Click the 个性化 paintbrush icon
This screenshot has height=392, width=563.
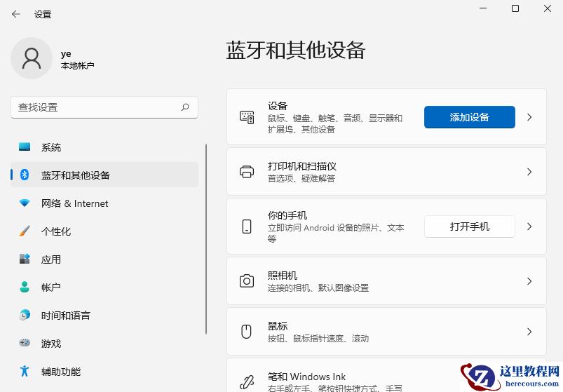25,231
